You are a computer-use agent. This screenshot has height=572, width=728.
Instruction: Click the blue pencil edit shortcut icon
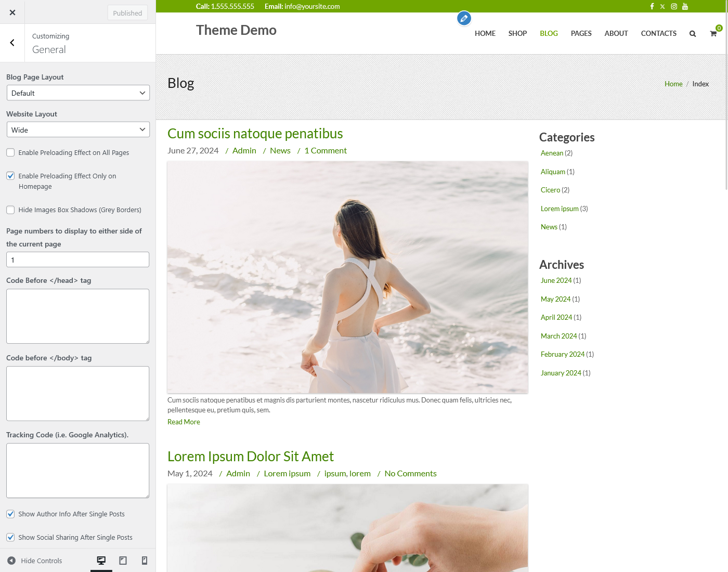pos(464,19)
